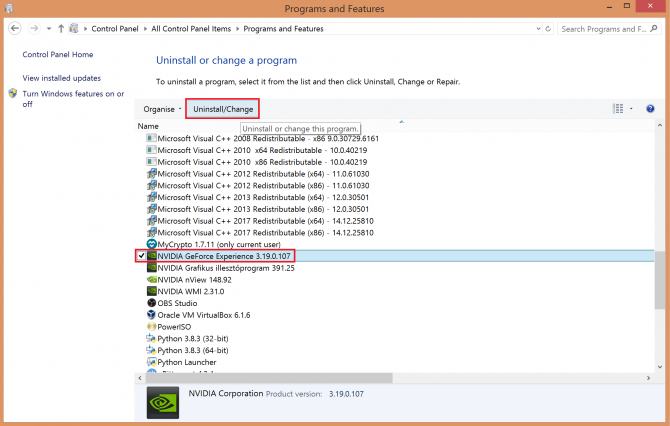Select Python Launcher entry text

click(187, 362)
